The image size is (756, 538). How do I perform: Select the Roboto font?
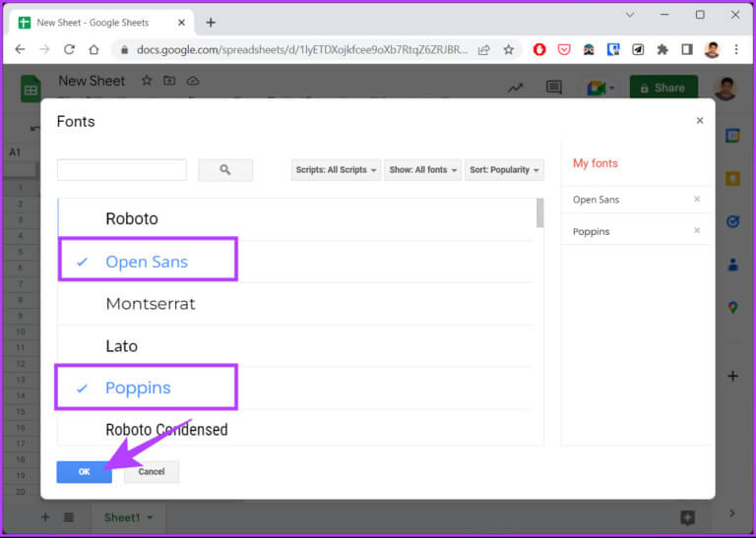pyautogui.click(x=132, y=218)
